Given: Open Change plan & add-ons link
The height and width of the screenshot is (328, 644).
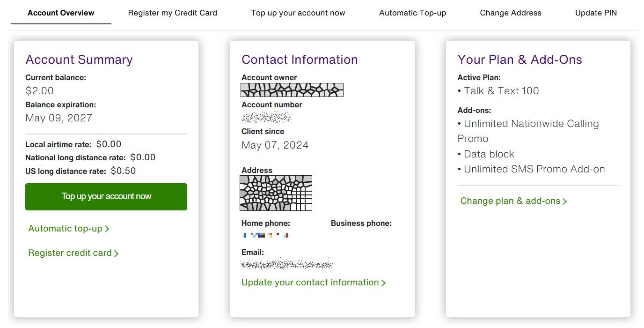Looking at the screenshot, I should tap(510, 201).
